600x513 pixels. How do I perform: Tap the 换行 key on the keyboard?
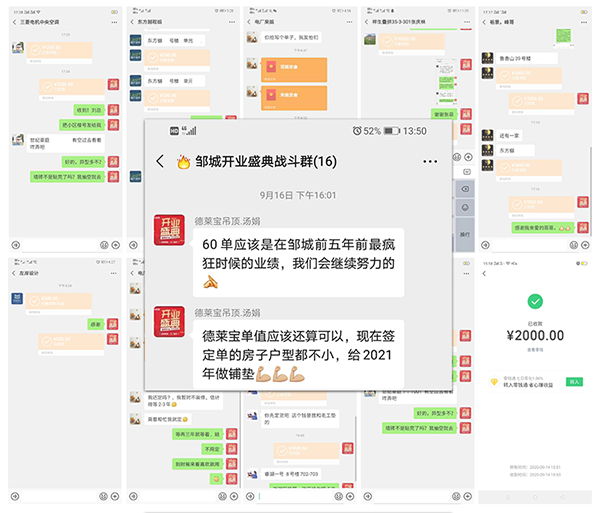(x=465, y=234)
